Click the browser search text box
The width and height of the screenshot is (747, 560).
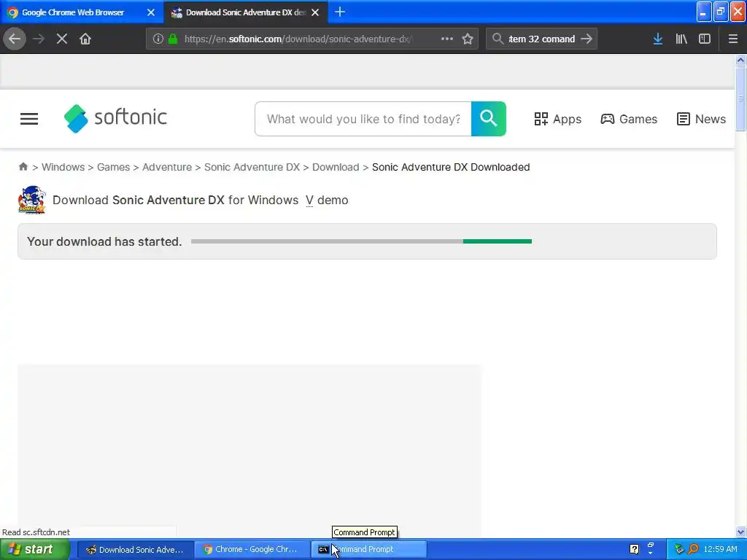(542, 39)
